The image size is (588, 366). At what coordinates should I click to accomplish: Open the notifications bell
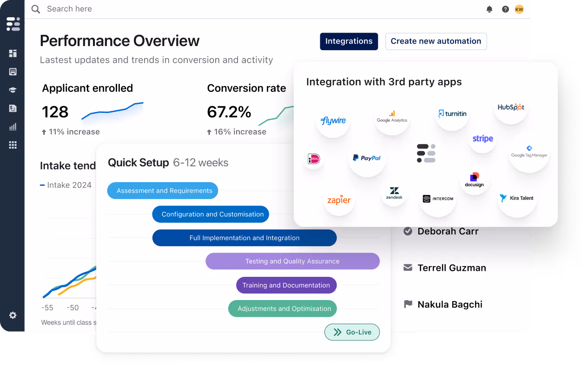[x=489, y=9]
